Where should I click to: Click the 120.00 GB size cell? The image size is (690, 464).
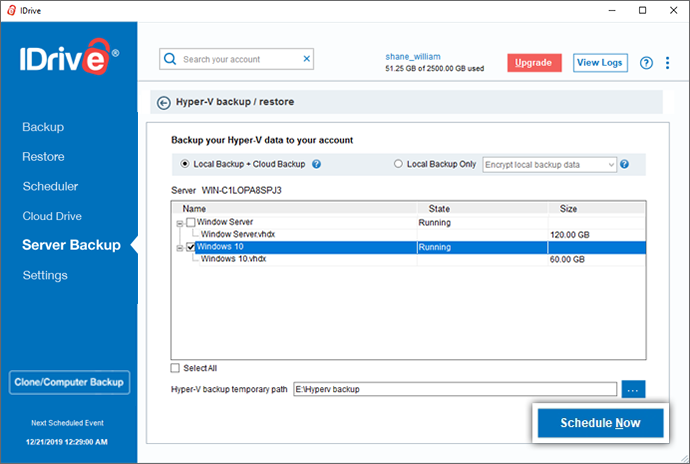[x=570, y=235]
